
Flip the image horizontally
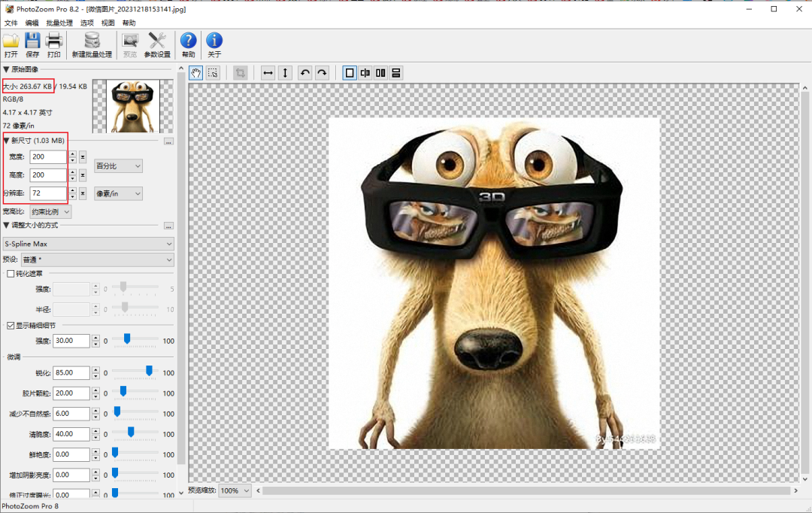(x=268, y=73)
